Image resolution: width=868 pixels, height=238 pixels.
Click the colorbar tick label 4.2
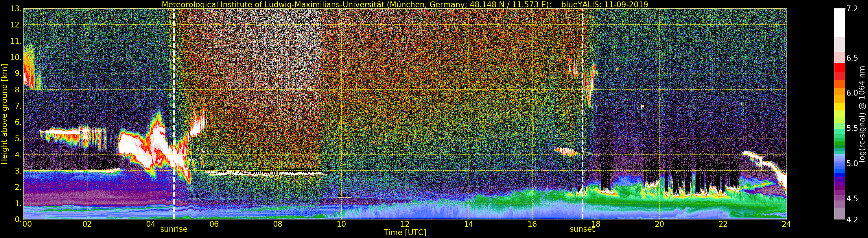[852, 220]
